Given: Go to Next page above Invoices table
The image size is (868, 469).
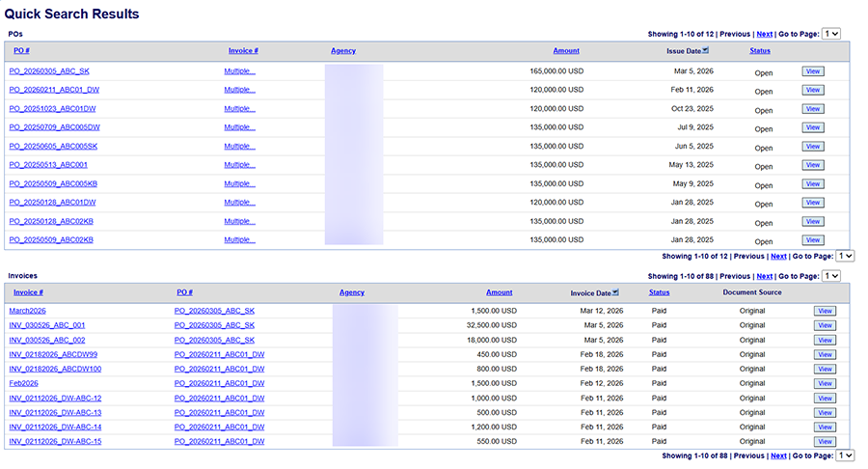Looking at the screenshot, I should (x=765, y=276).
